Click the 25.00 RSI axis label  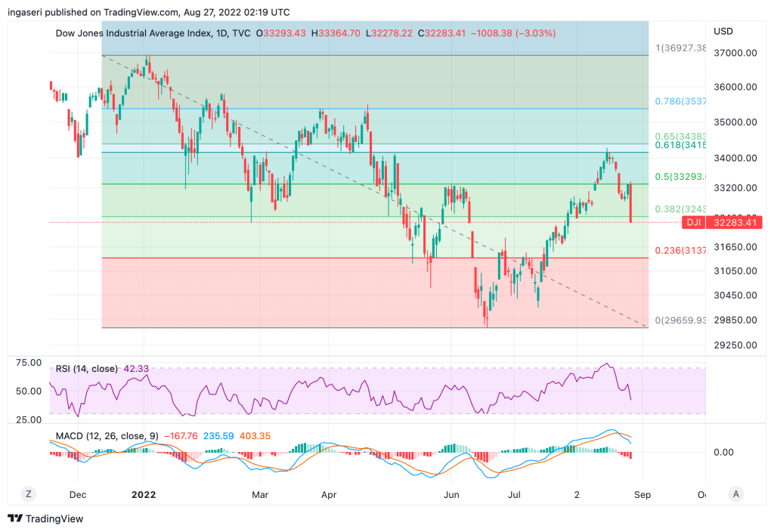click(x=29, y=420)
